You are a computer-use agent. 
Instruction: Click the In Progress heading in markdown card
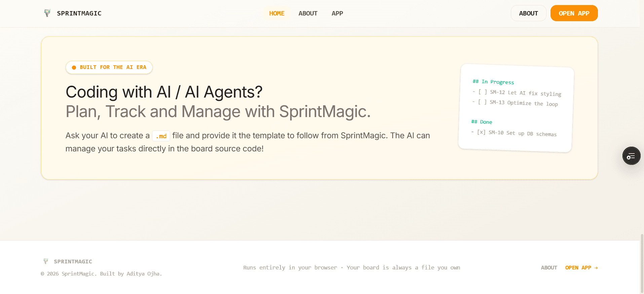493,82
